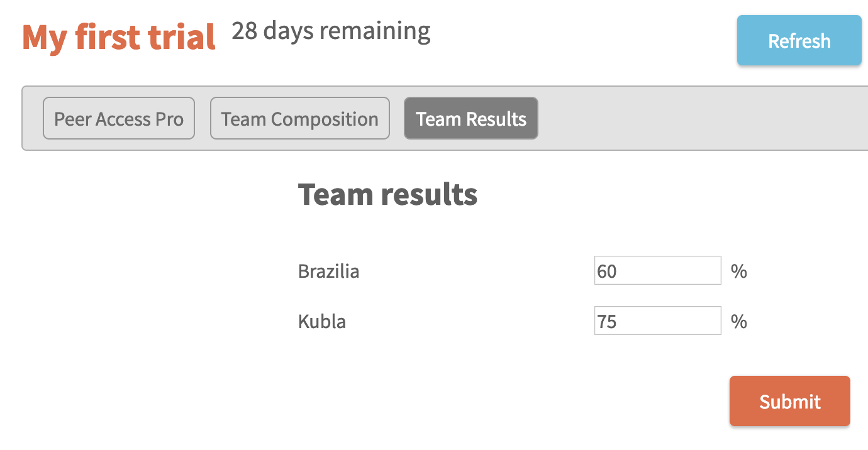Image resolution: width=868 pixels, height=450 pixels.
Task: Select the Kubla team label
Action: [322, 322]
